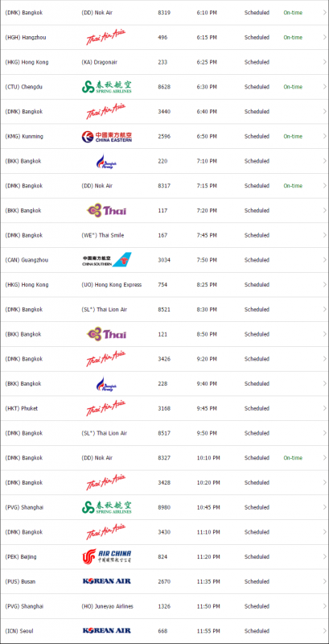
Task: Click the Korean Air logo for Seoul flight 668
Action: click(107, 630)
